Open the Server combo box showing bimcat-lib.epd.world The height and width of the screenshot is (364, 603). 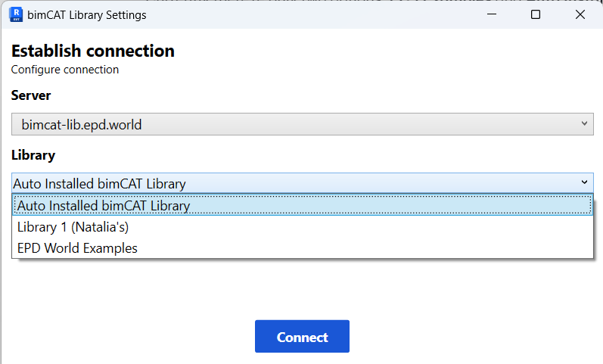tap(295, 124)
